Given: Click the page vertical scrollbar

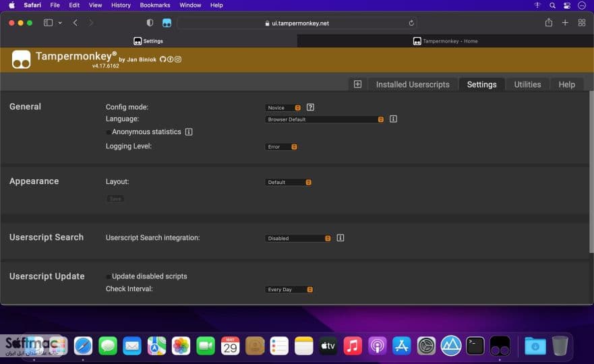Looking at the screenshot, I should click(591, 172).
